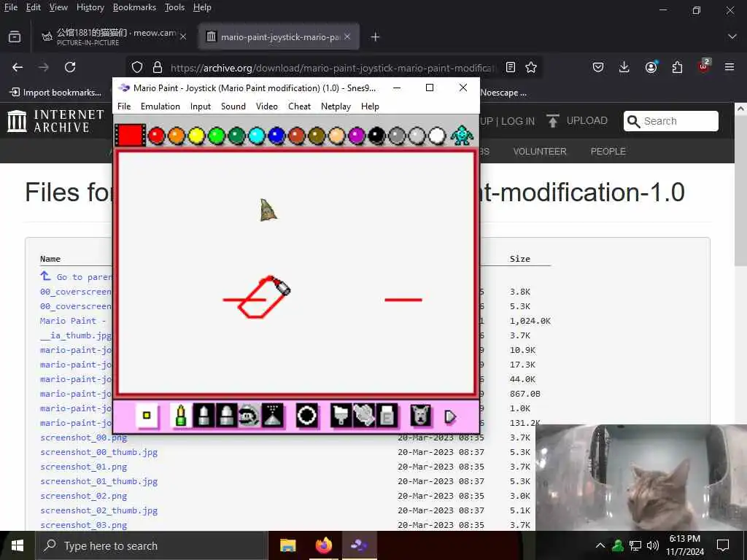Pick the yellow color ball
This screenshot has height=560, width=747.
pos(196,136)
